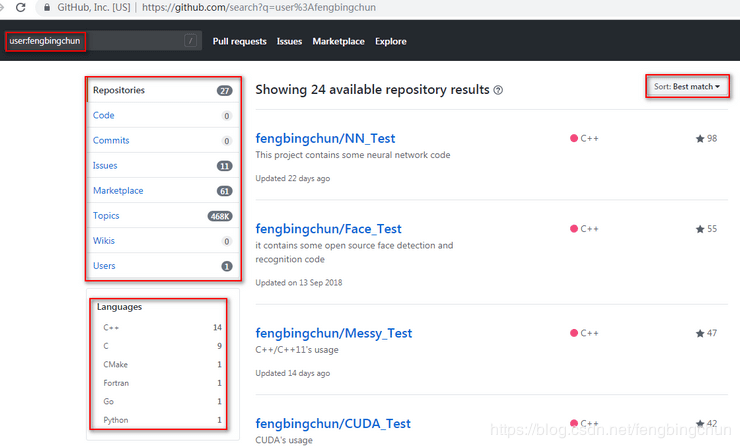740x448 pixels.
Task: Click the padlock site security icon
Action: click(x=47, y=7)
